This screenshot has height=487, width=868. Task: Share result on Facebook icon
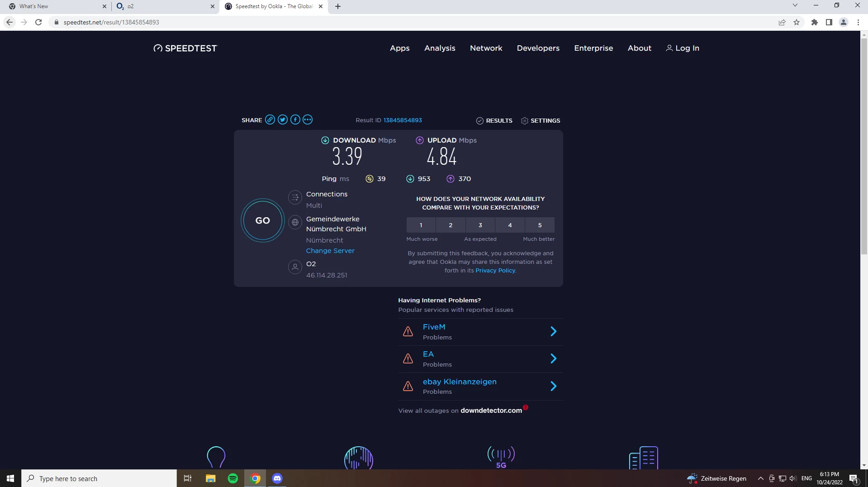[x=295, y=120]
